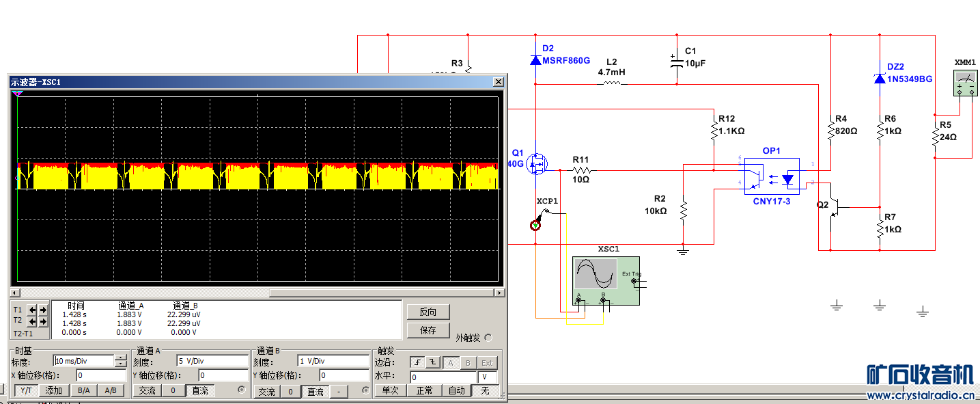Click the XSC1 oscilloscope instrument icon
The image size is (980, 404).
(x=606, y=282)
